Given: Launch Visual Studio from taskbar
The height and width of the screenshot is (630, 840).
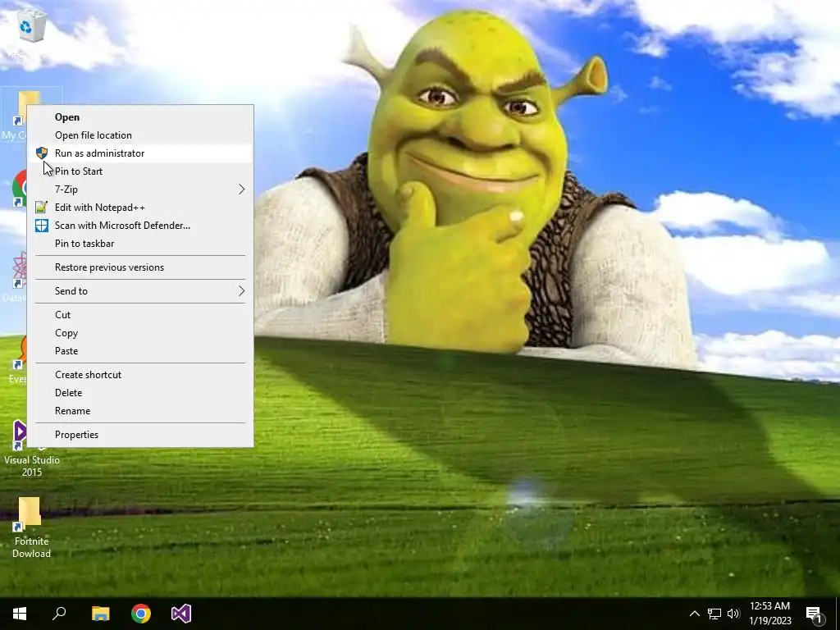Looking at the screenshot, I should [x=181, y=614].
